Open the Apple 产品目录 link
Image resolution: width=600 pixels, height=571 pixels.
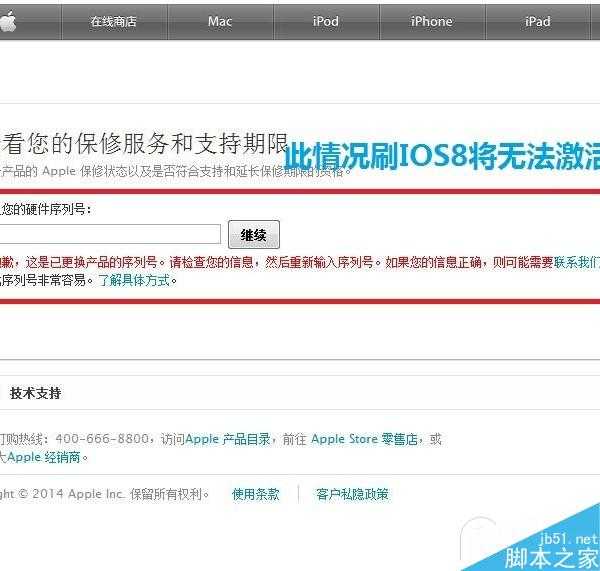coord(228,439)
